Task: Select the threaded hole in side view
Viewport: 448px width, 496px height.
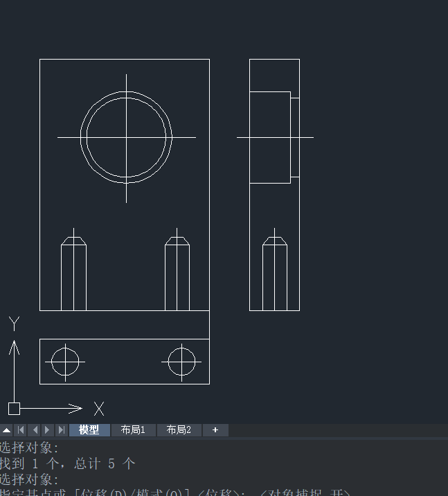Action: pyautogui.click(x=274, y=274)
